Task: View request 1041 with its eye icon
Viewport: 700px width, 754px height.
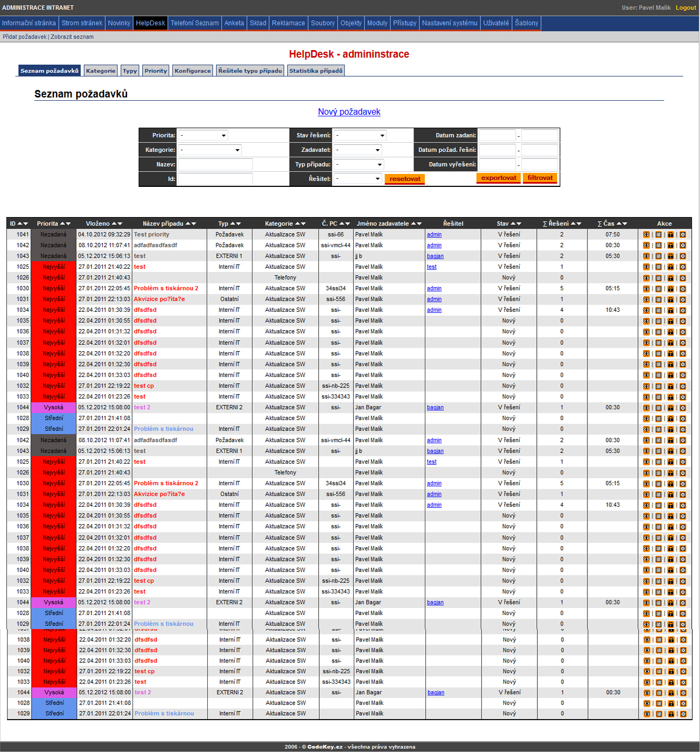Action: (x=646, y=235)
